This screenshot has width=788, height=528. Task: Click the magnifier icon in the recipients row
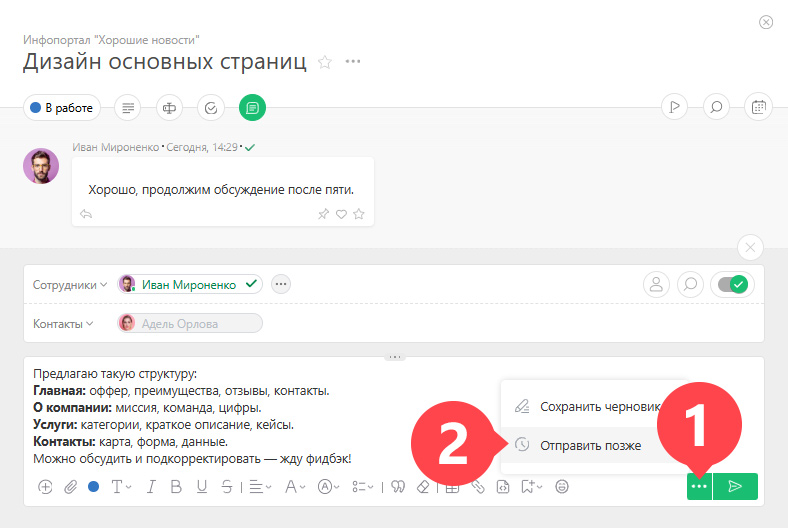pyautogui.click(x=691, y=284)
